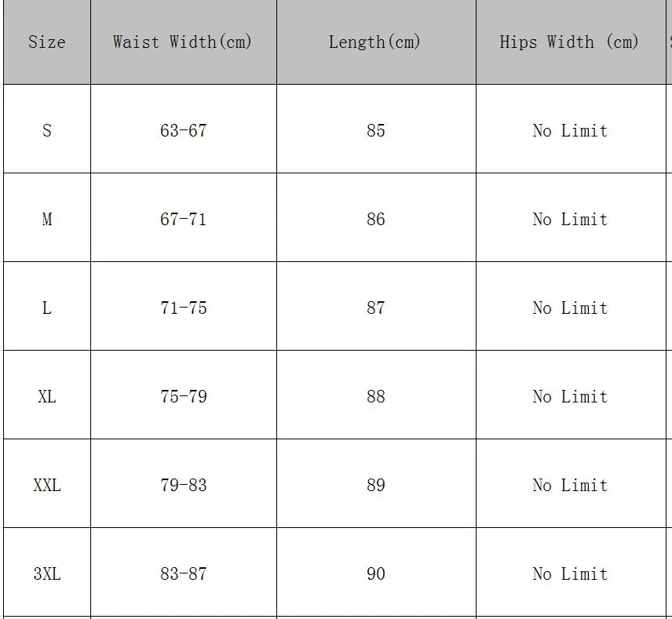Click the 63-67 waist cell
Screen dimensions: 672x619
pos(184,130)
